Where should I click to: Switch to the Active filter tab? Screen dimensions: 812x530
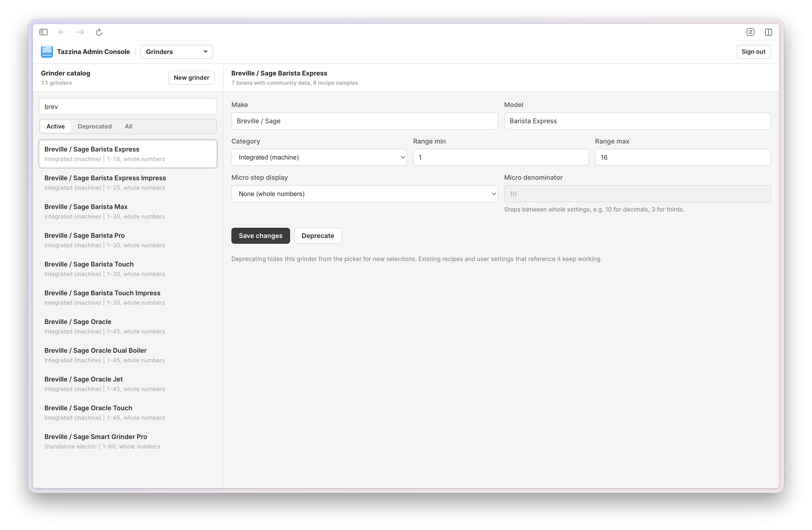tap(56, 126)
